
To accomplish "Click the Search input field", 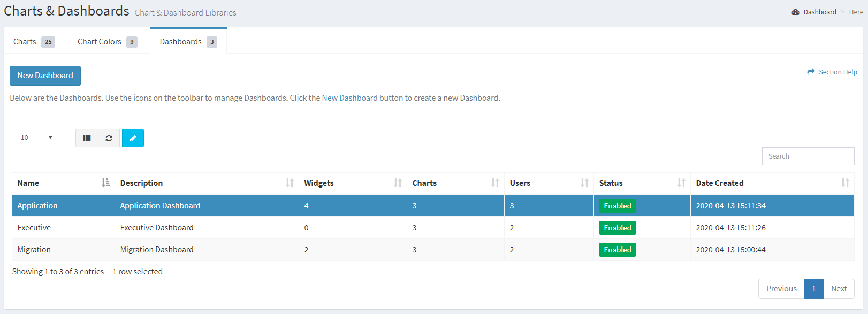I will (808, 156).
